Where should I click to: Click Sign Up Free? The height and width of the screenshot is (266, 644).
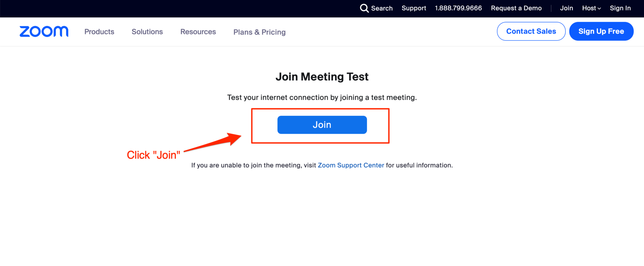point(601,31)
